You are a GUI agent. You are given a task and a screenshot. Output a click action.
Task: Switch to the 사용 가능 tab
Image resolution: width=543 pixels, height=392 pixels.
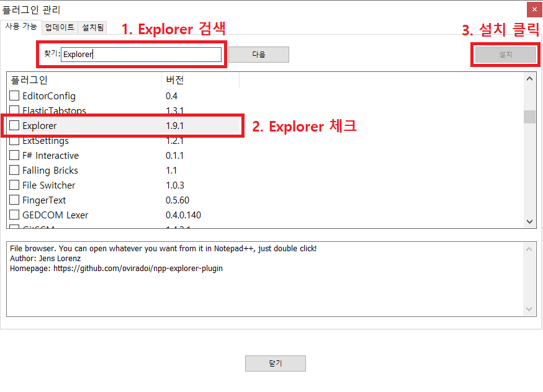click(20, 27)
